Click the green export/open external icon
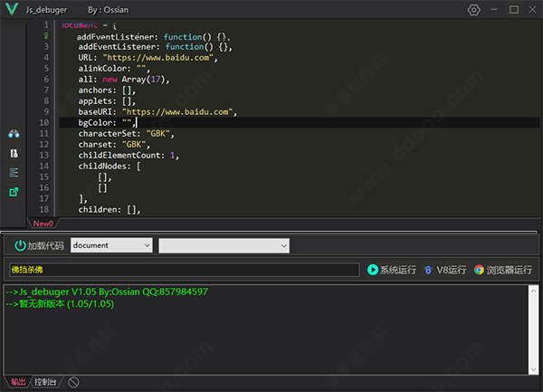Screen dimensions: 543x392 (x=14, y=192)
